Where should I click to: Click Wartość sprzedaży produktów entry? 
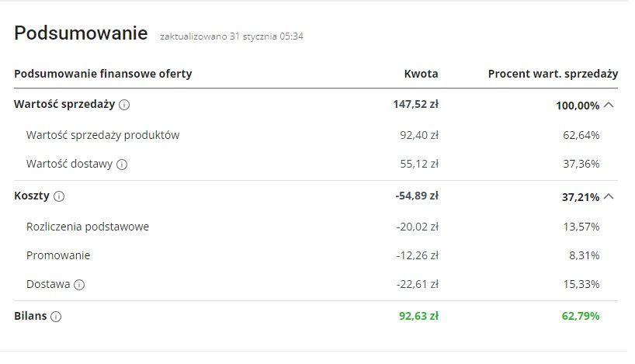103,135
